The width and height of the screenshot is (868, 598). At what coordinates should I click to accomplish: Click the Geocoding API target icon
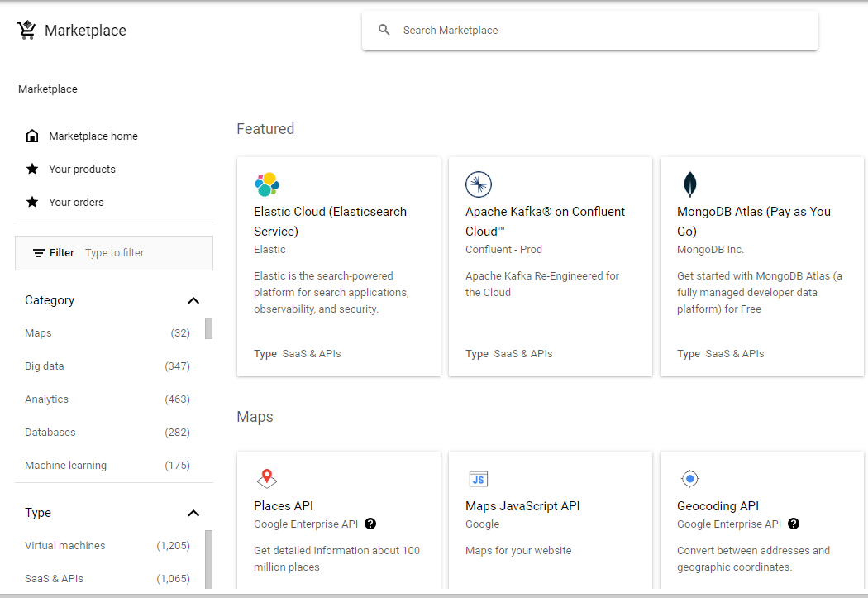click(689, 478)
